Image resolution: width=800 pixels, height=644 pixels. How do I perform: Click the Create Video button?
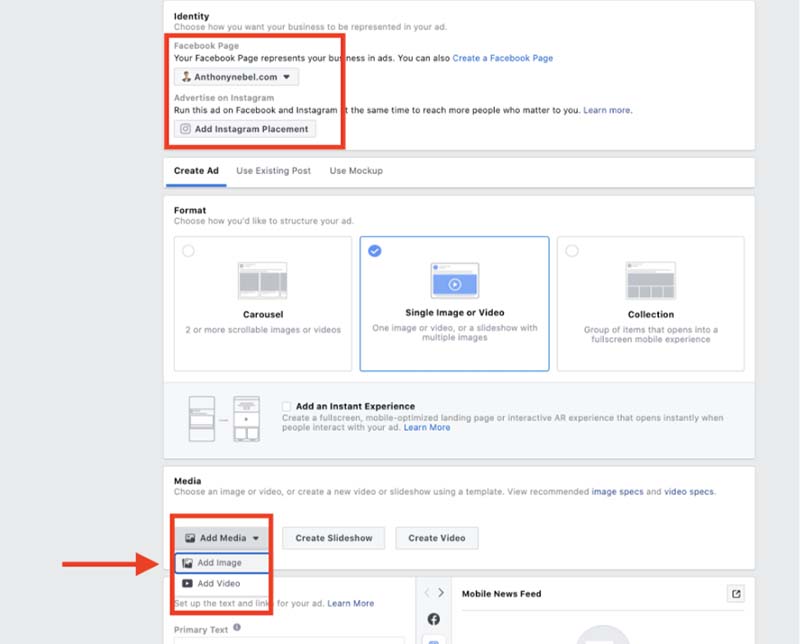tap(437, 538)
